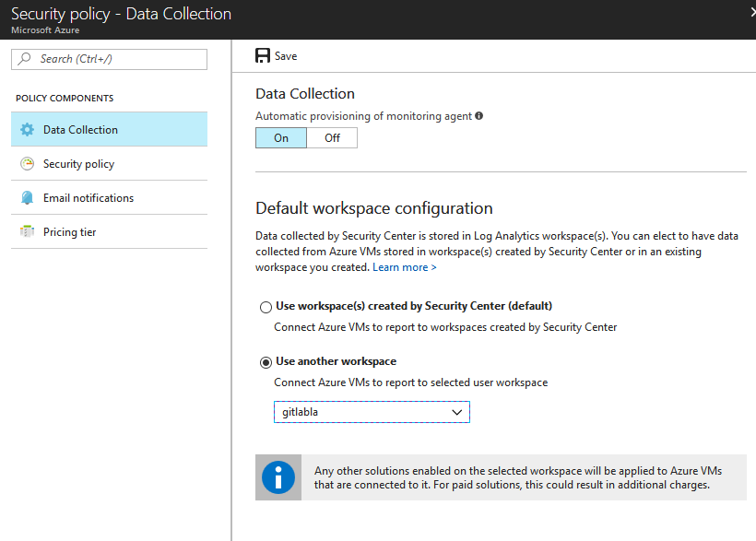
Task: Click the Pricing tier icon
Action: point(27,232)
